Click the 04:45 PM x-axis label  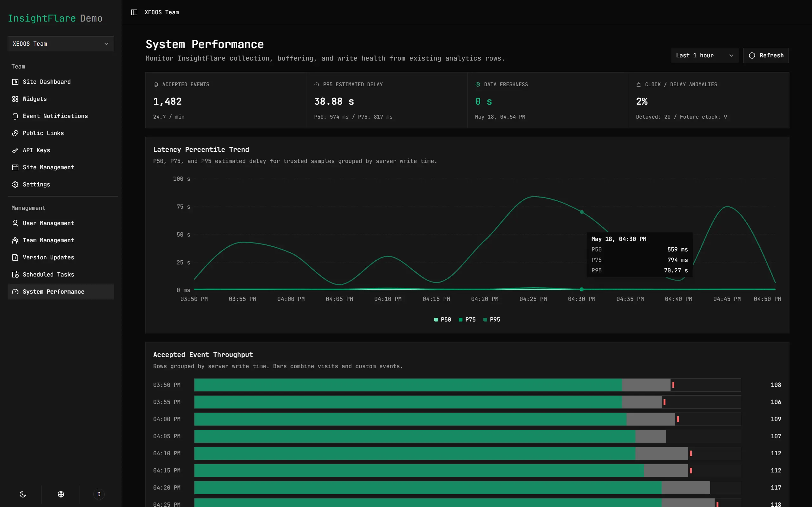coord(727,299)
